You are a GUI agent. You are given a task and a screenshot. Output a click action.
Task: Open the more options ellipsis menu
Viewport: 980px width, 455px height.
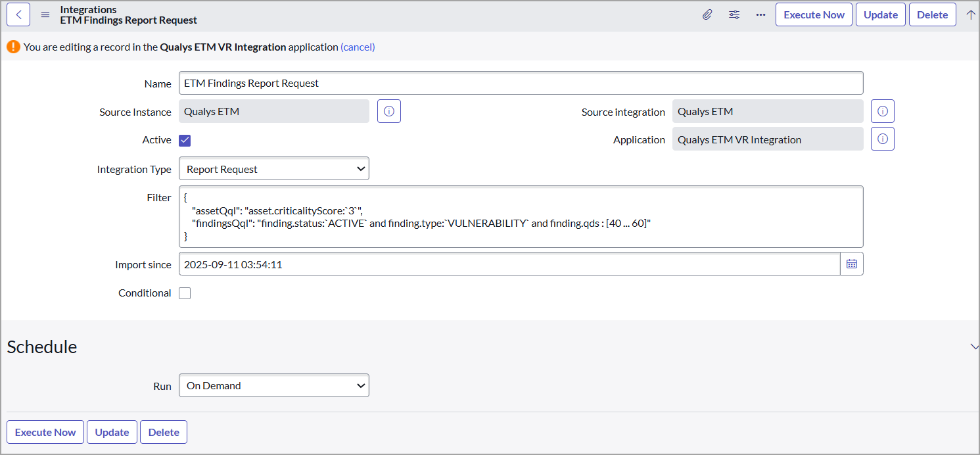760,14
